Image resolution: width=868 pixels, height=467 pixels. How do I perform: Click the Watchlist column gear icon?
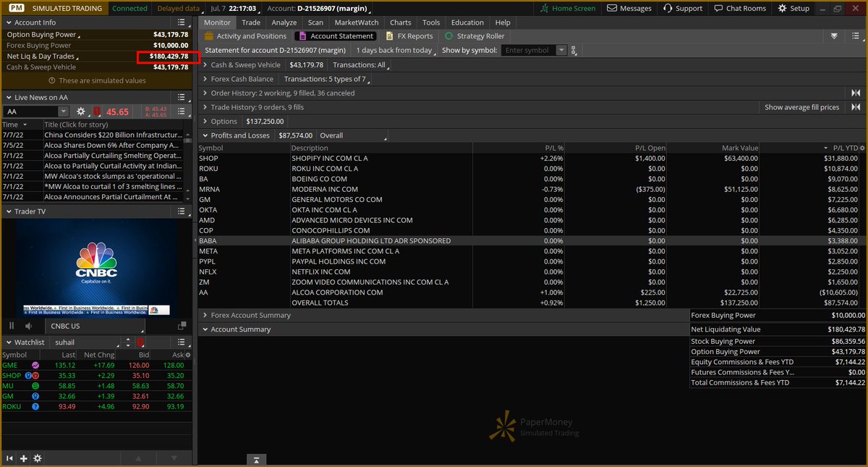pyautogui.click(x=189, y=355)
